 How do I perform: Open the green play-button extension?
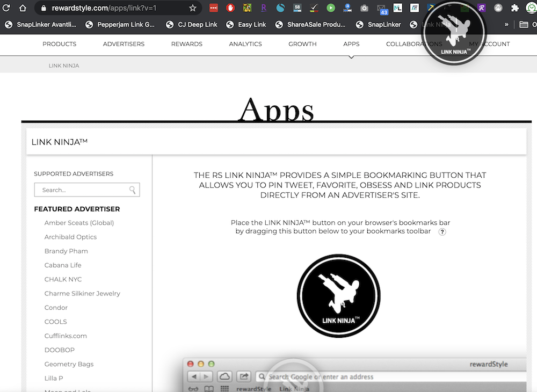click(331, 8)
